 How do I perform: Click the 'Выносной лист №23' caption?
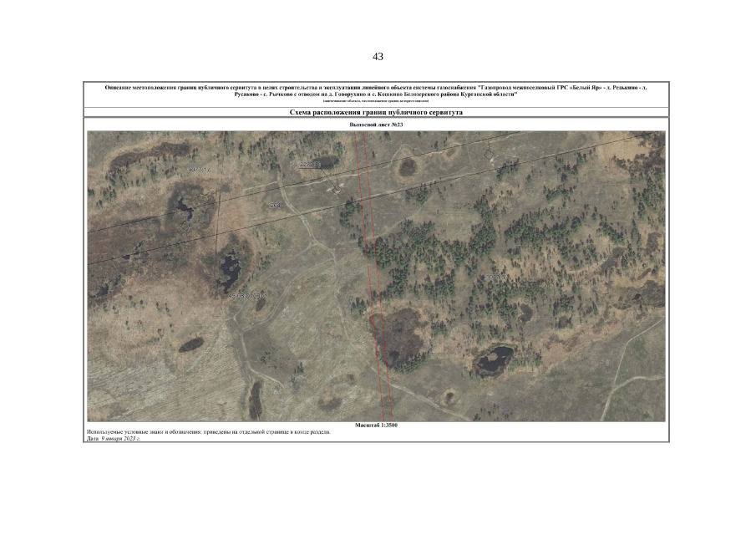point(376,125)
